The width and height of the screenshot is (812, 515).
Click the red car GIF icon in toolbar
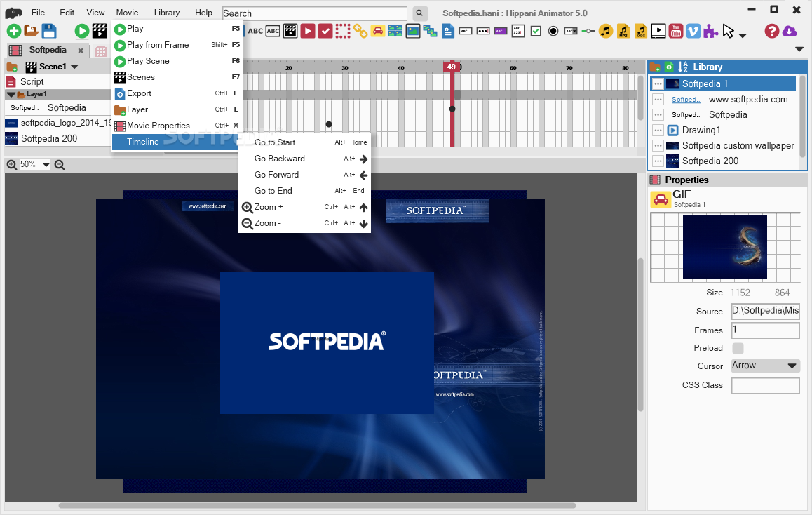pyautogui.click(x=378, y=31)
